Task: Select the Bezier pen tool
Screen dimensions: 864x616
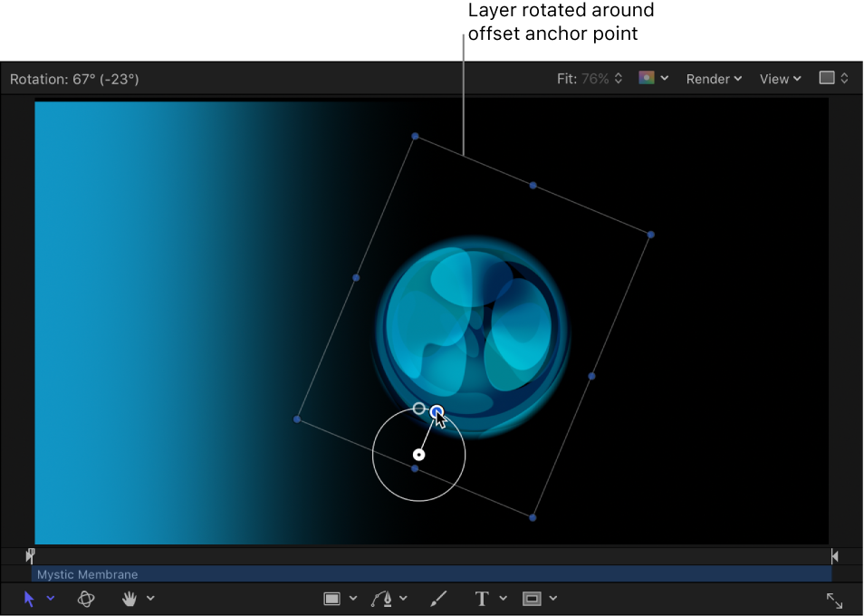Action: coord(381,598)
